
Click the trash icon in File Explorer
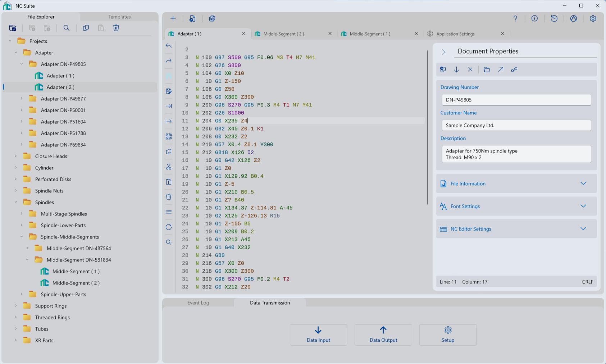pos(116,28)
